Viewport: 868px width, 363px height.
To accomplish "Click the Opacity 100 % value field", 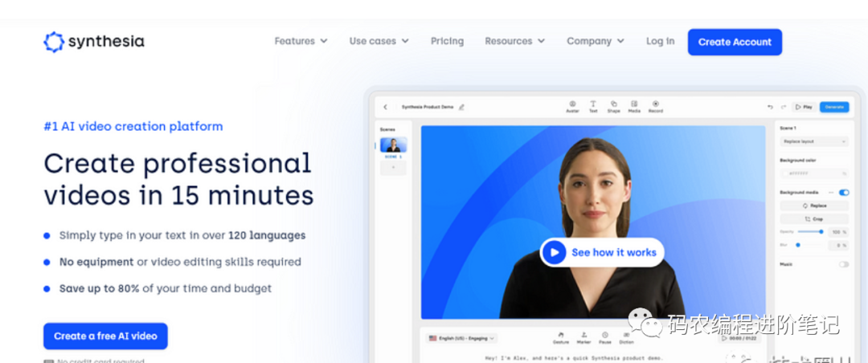I will click(838, 232).
